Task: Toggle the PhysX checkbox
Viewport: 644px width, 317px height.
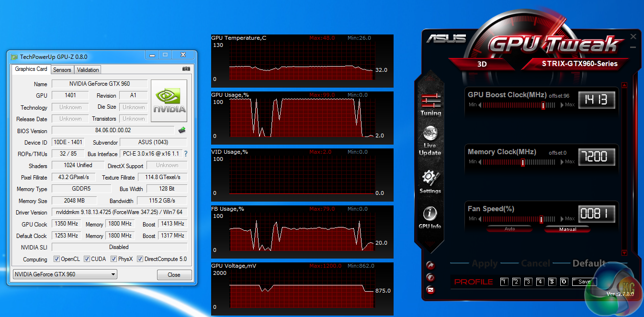Action: (113, 259)
